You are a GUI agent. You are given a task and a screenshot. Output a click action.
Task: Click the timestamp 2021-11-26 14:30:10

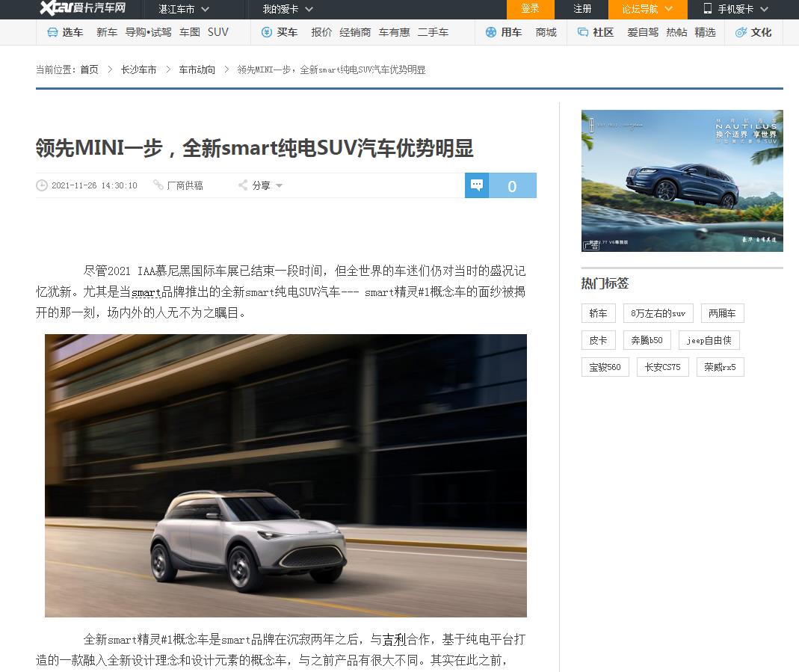(94, 185)
